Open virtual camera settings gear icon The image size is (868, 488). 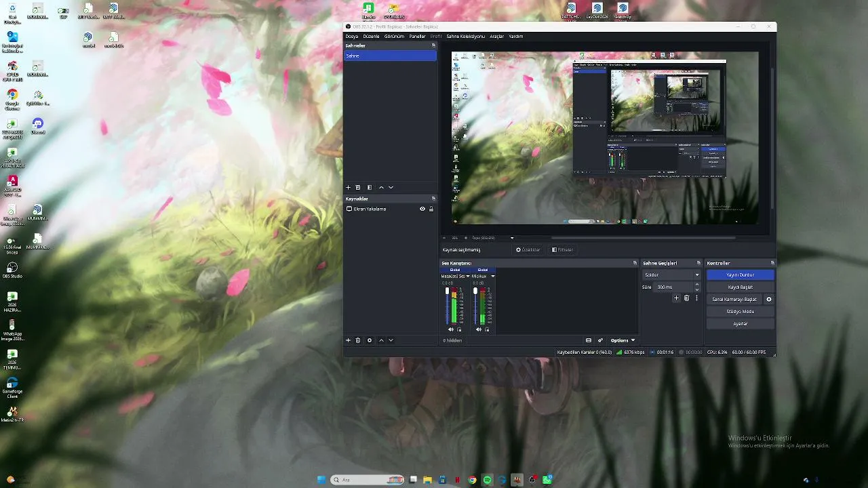click(x=769, y=299)
